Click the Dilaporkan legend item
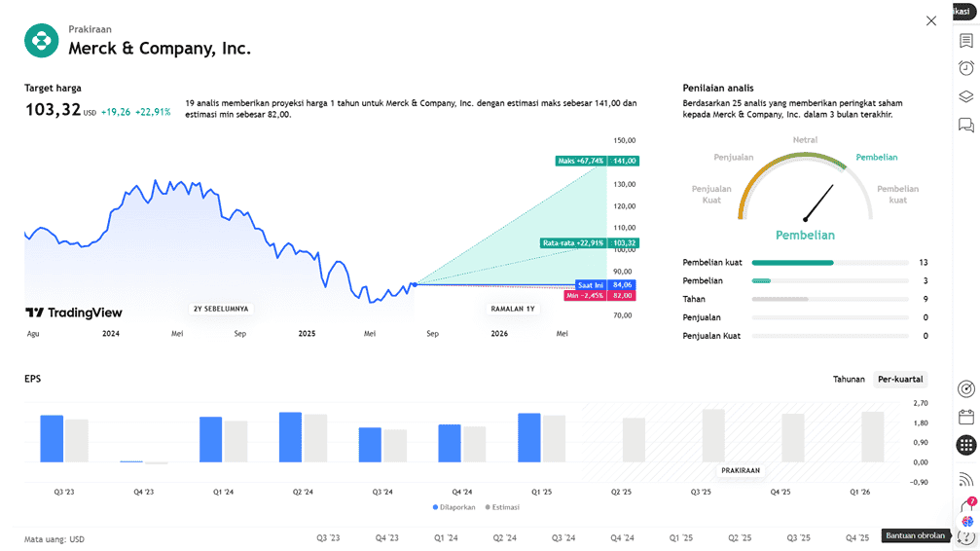Viewport: 980px width, 551px height. click(x=454, y=507)
